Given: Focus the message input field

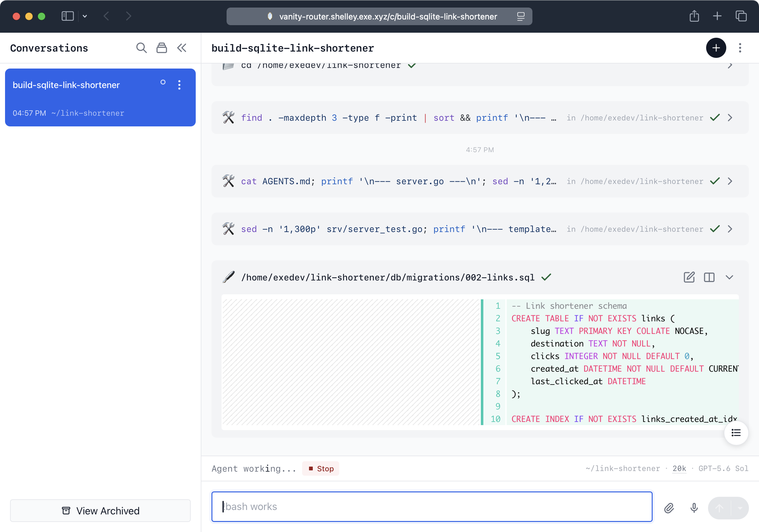Looking at the screenshot, I should click(432, 507).
